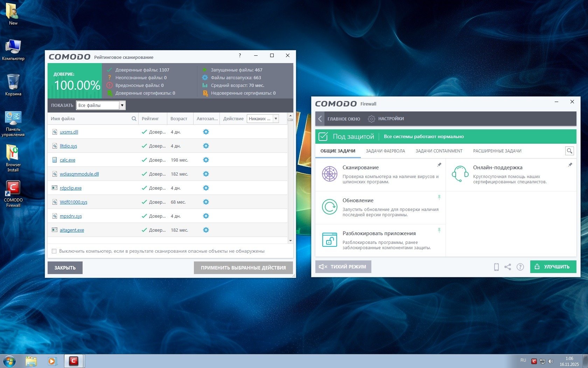Click the 'Тихий режим' button
This screenshot has width=588, height=368.
click(x=343, y=267)
